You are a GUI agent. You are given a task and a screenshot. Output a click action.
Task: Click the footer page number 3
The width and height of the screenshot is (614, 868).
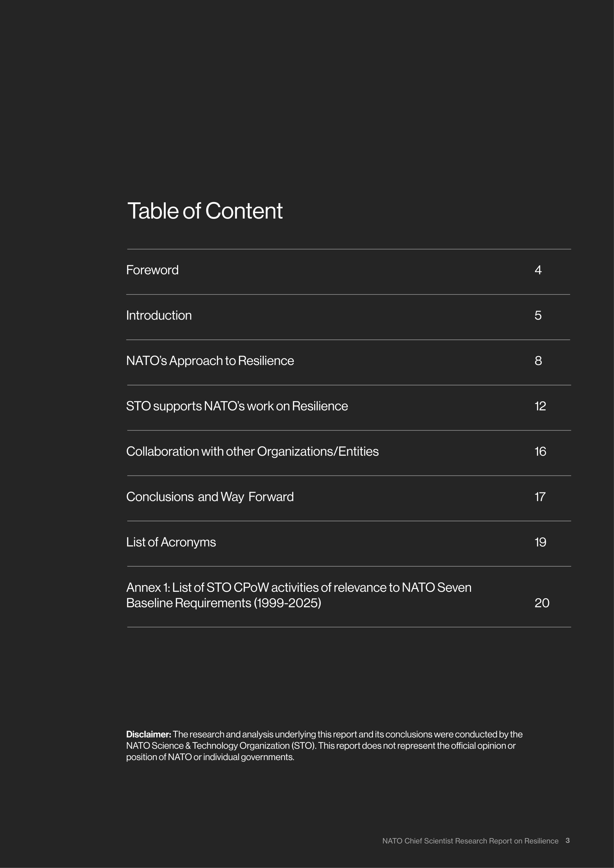point(568,841)
